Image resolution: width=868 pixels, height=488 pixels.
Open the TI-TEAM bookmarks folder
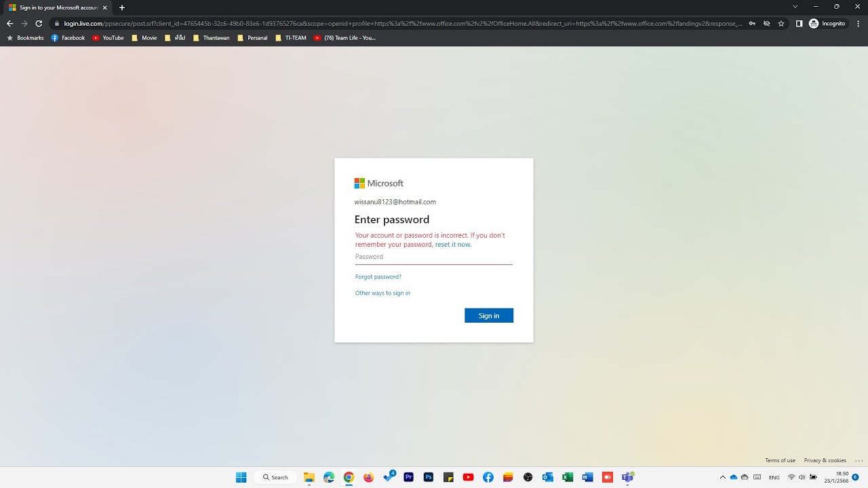[291, 38]
